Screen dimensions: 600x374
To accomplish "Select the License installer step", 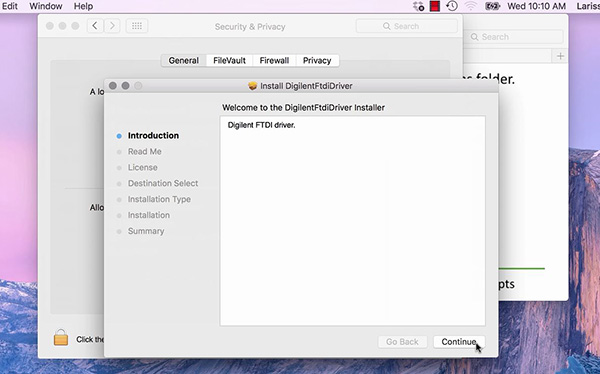I will (x=142, y=168).
